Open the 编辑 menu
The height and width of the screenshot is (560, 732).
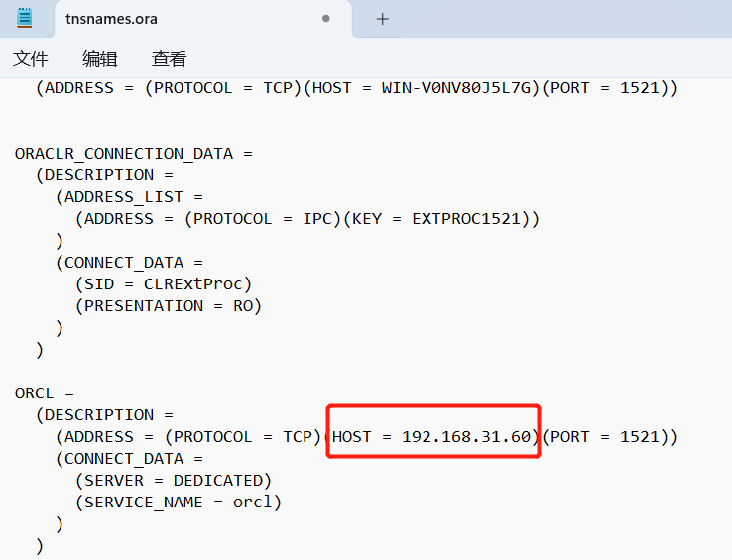[99, 58]
